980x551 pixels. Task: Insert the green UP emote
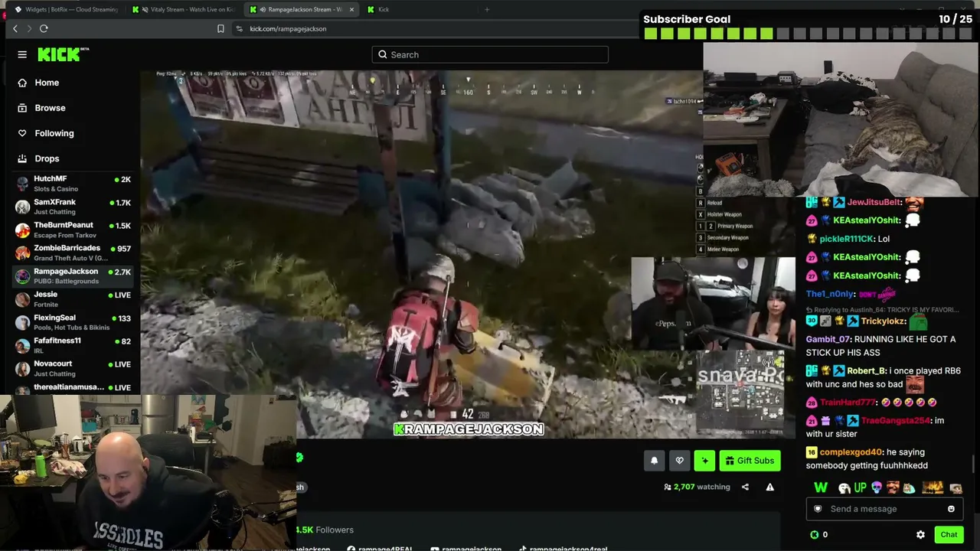click(859, 487)
